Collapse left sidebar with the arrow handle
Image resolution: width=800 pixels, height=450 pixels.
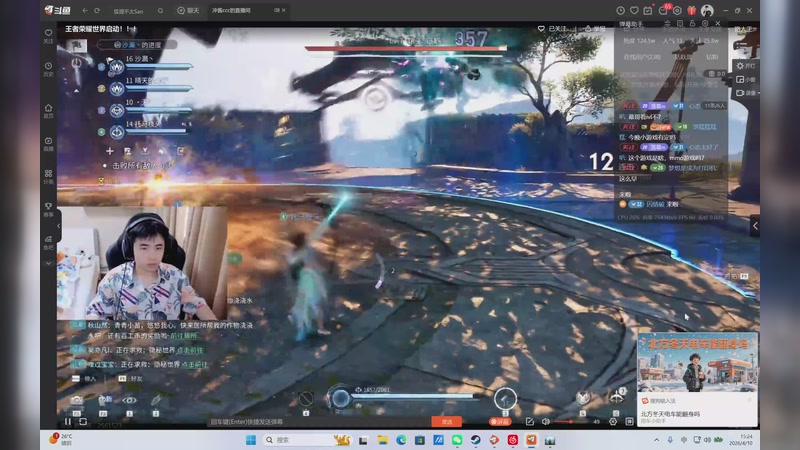click(x=59, y=226)
